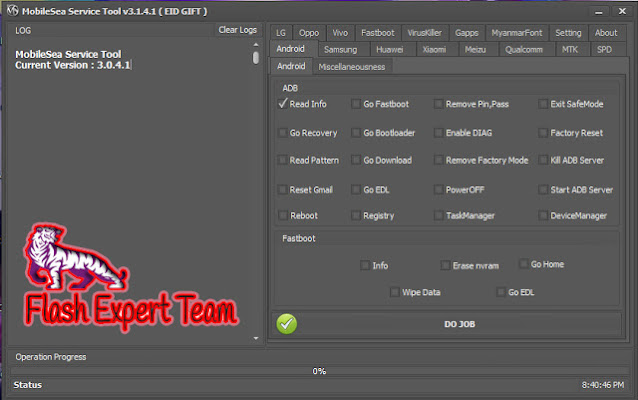The width and height of the screenshot is (638, 400).
Task: Check Go Download option
Action: click(356, 160)
